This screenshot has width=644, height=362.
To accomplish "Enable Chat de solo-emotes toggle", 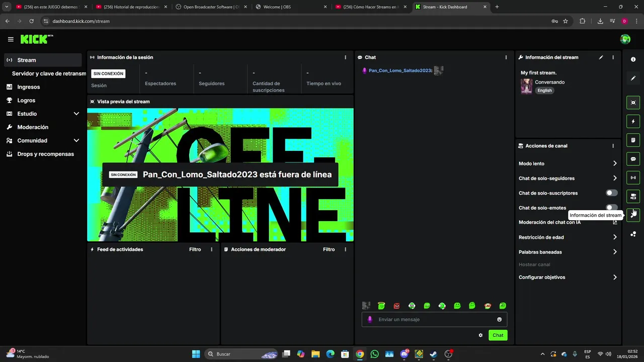I will [x=611, y=207].
